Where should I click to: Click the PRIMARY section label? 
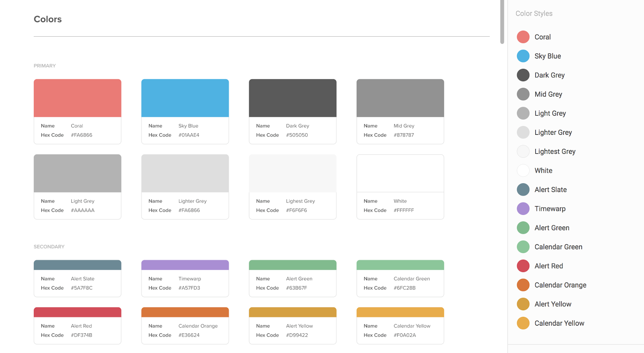tap(45, 66)
